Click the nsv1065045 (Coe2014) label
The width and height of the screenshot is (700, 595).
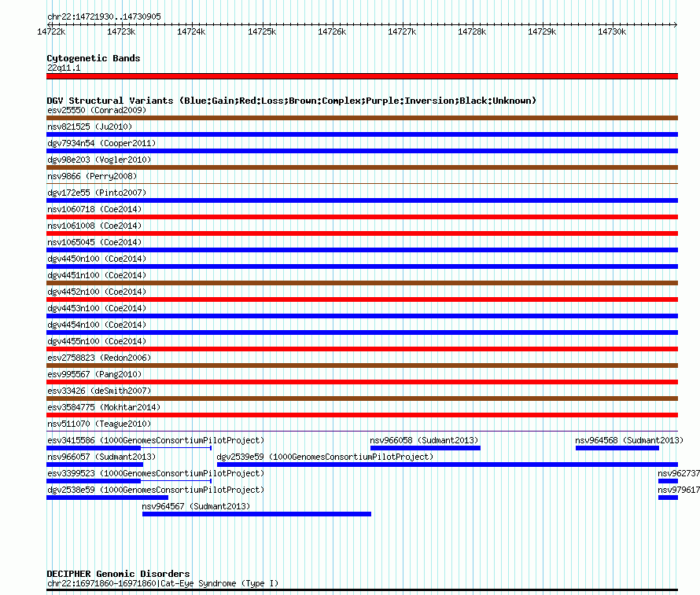(94, 242)
